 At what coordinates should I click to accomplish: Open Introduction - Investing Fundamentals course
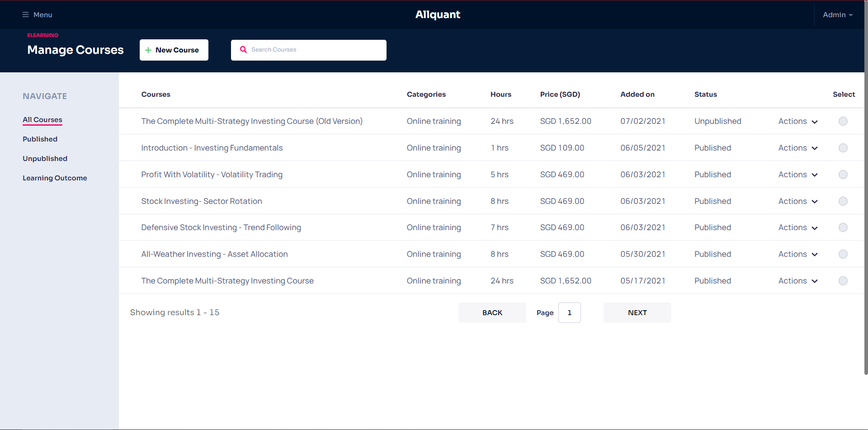(x=212, y=148)
